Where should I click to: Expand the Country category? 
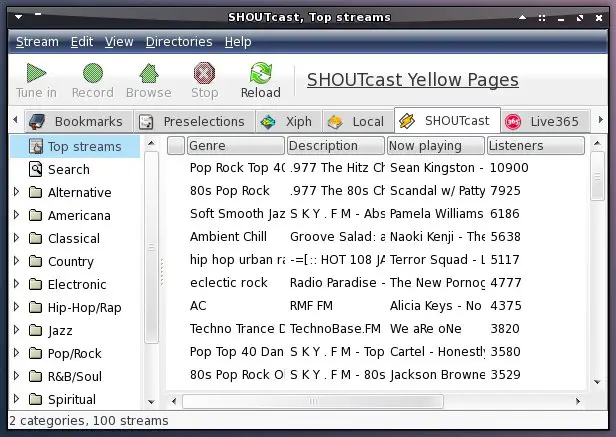16,261
